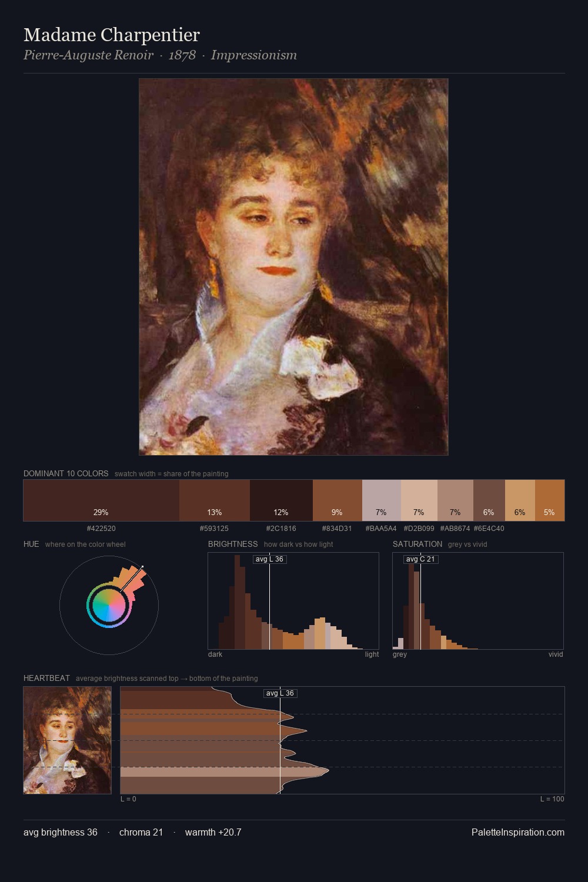Click the 'dark' brightness axis label
Screen dimensions: 588x882
coord(215,654)
